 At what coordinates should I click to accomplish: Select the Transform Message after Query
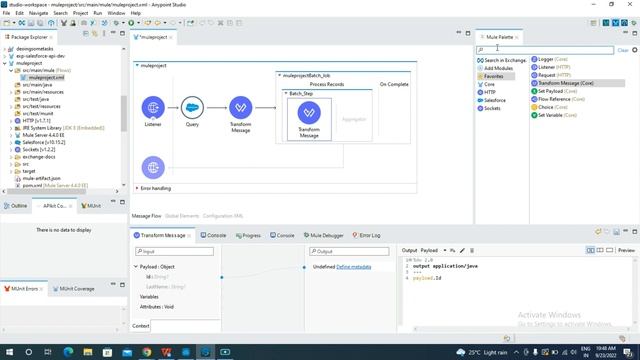tap(240, 108)
